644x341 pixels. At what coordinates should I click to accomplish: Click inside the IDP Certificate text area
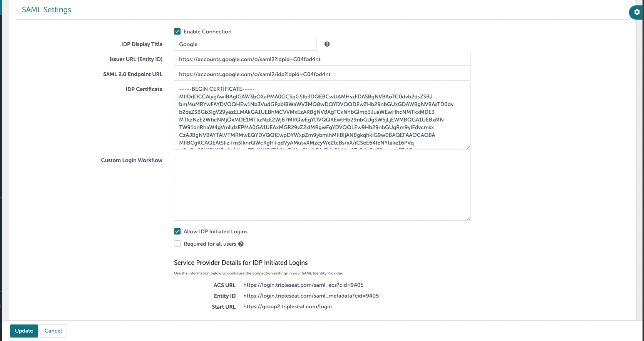(322, 116)
